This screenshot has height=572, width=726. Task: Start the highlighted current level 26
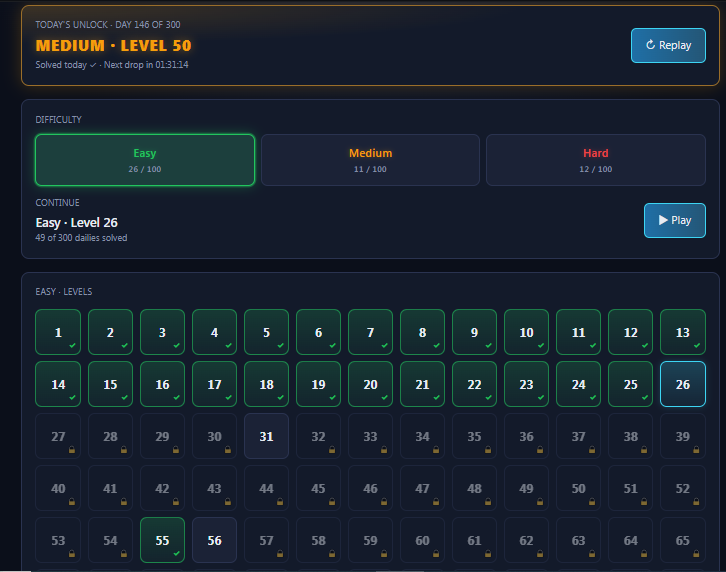[x=682, y=384]
